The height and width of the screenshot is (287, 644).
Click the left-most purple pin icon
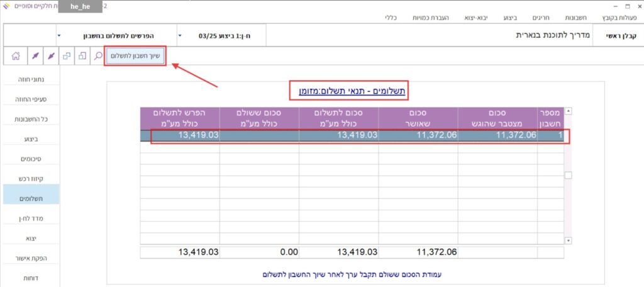click(35, 56)
